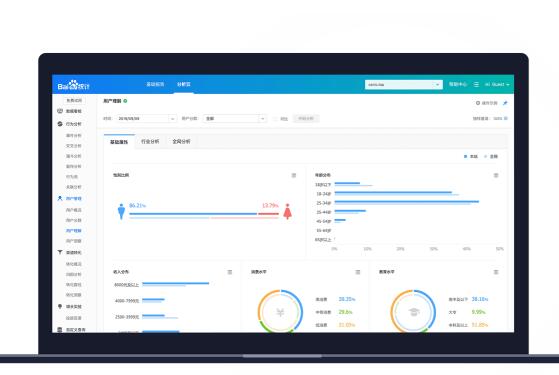
Task: Select the 25-34 age bar in chart
Action: pyautogui.click(x=406, y=202)
